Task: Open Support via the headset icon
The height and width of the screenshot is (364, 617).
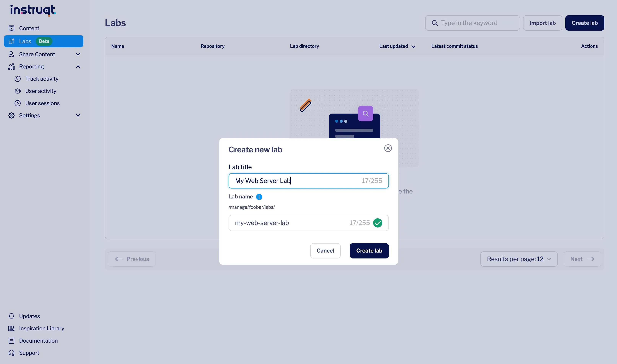Action: (11, 353)
